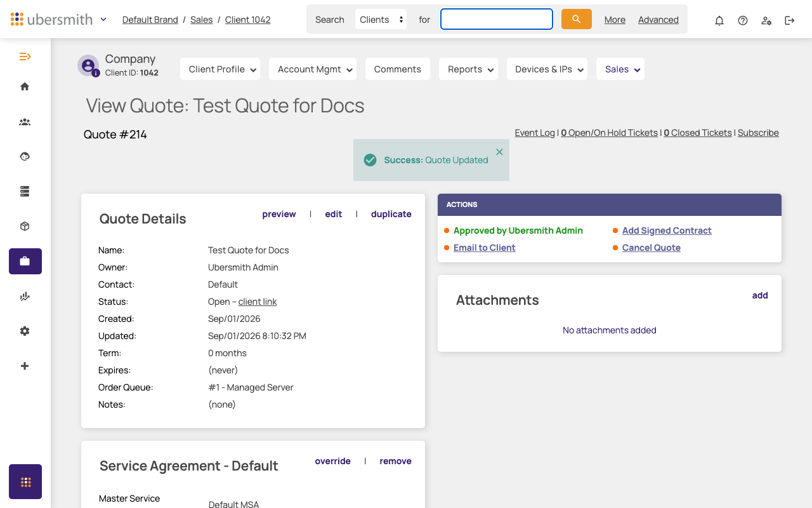Go to Sales breadcrumb link
Screen dimensions: 812x508
point(202,20)
